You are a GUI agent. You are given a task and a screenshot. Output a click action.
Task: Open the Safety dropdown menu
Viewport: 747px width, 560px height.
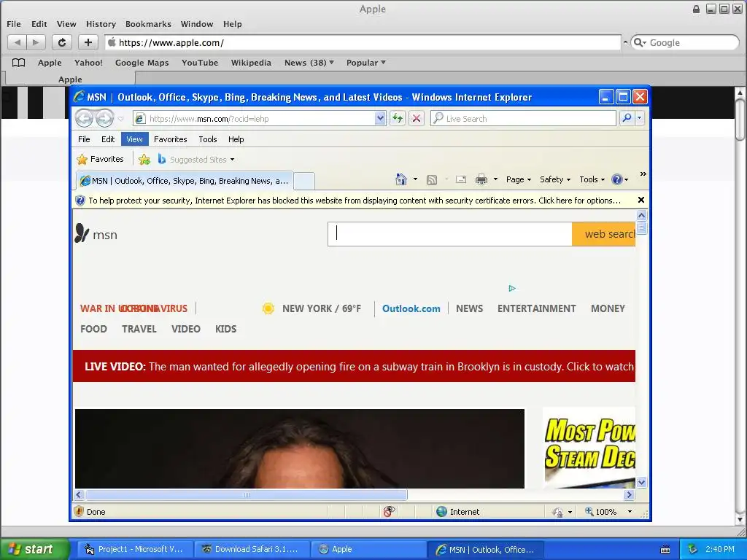pyautogui.click(x=555, y=179)
